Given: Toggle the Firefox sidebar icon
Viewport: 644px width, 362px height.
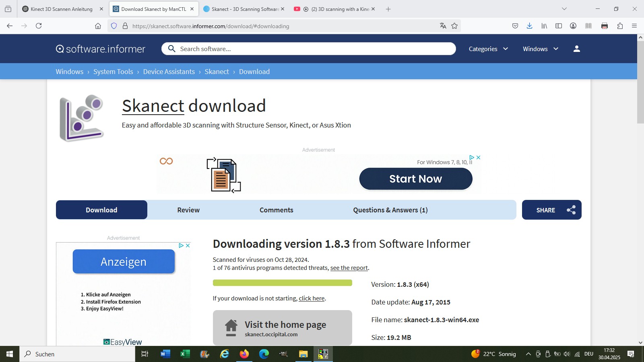Looking at the screenshot, I should pos(559,26).
